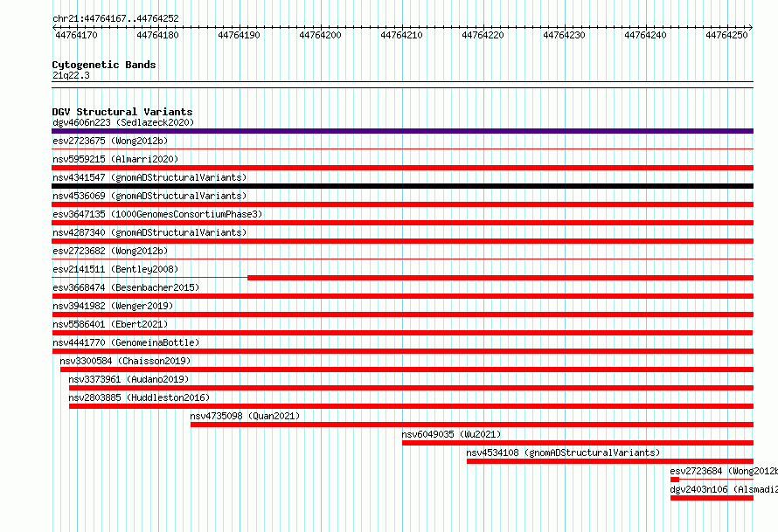This screenshot has width=778, height=532.
Task: Click the esv2723682 (Wong2012b) label
Action: (110, 251)
